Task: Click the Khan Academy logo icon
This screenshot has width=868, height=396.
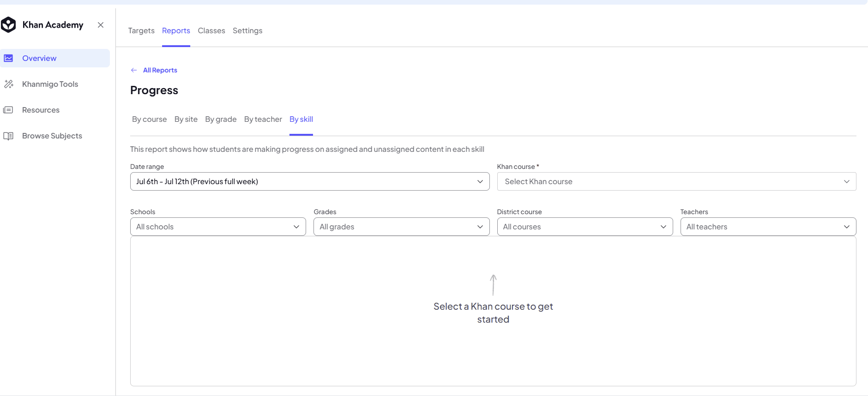Action: [x=8, y=25]
